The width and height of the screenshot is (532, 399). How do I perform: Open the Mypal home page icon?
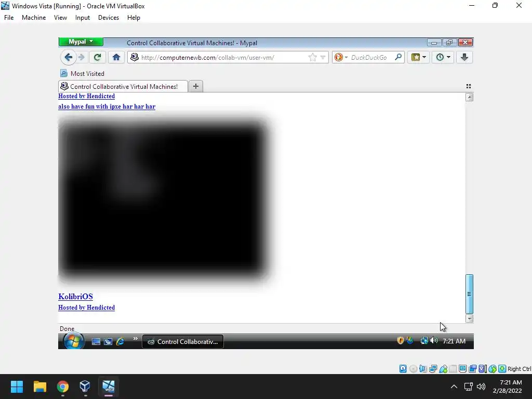[x=116, y=57]
